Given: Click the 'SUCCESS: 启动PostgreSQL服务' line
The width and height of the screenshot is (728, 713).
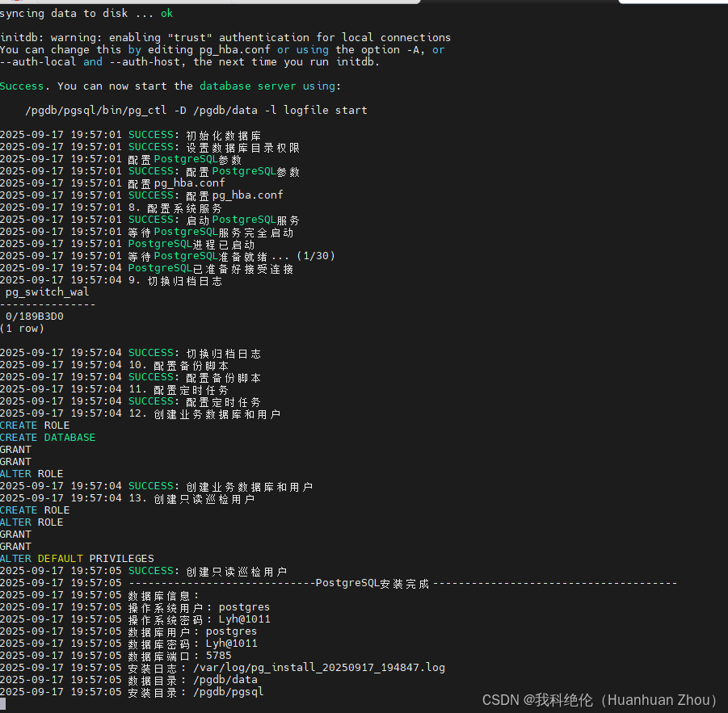Looking at the screenshot, I should [x=150, y=220].
